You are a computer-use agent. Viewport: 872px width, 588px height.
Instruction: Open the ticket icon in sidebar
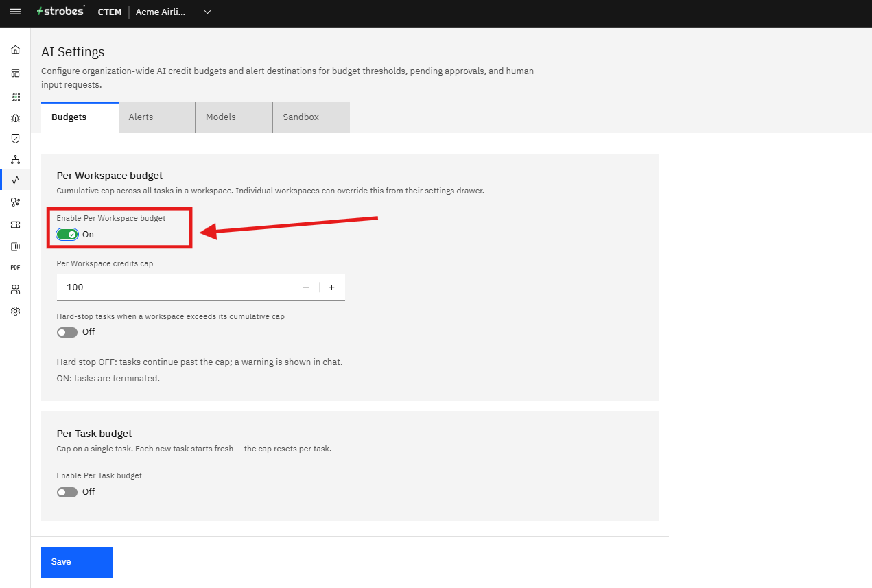[x=15, y=224]
